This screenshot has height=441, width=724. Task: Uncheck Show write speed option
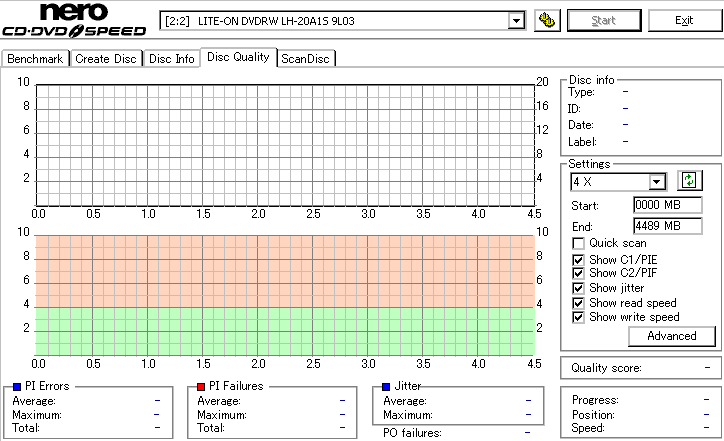(578, 317)
